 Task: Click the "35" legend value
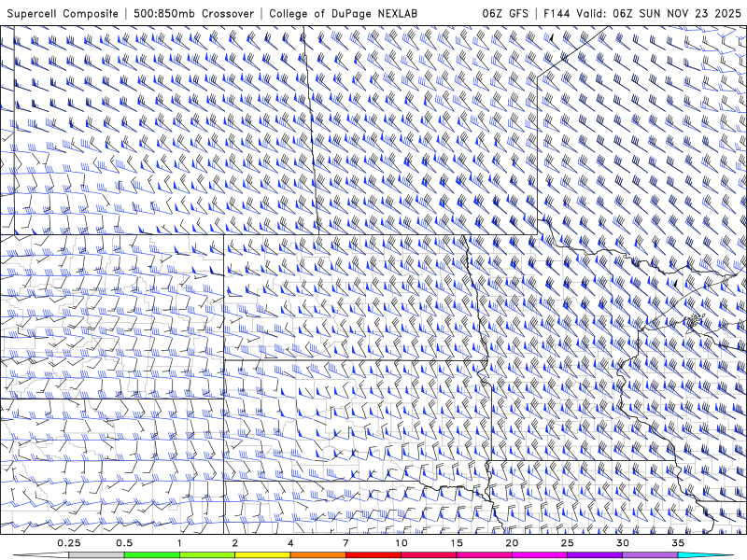click(678, 543)
